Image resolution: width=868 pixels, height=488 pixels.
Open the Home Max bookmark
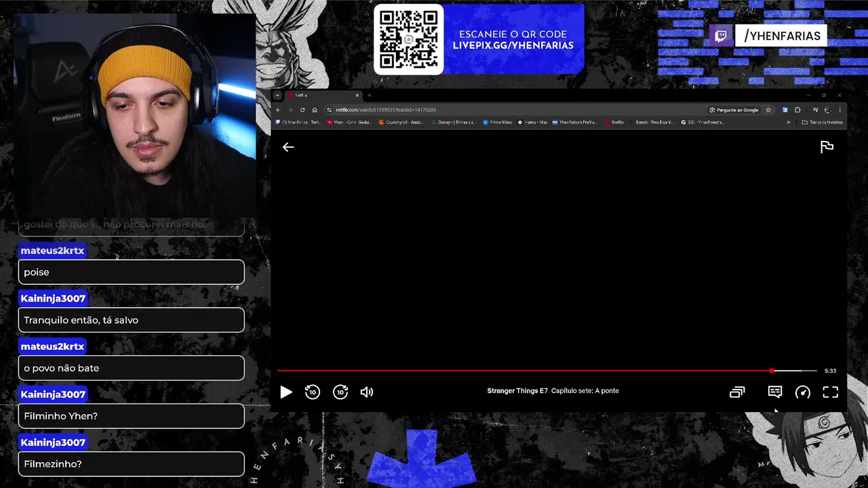click(x=532, y=123)
